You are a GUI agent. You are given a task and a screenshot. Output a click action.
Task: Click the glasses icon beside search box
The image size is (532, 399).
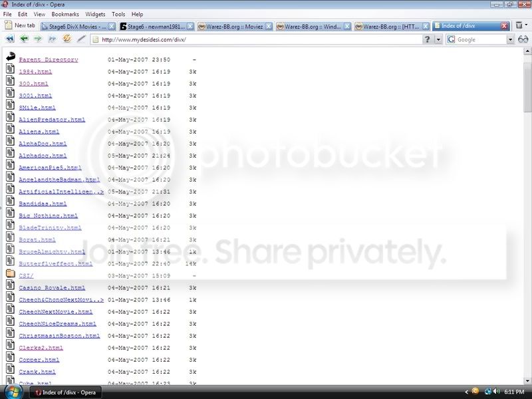[x=523, y=39]
